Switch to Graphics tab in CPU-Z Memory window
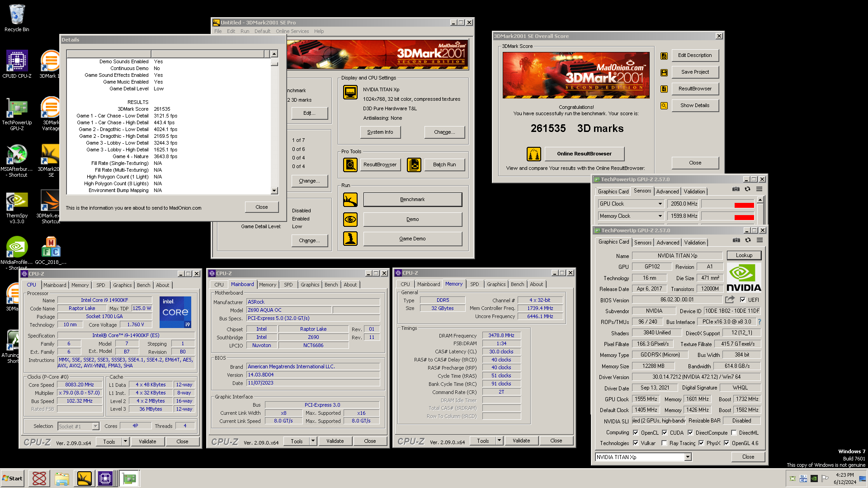Screen dimensions: 868x488 click(496, 284)
